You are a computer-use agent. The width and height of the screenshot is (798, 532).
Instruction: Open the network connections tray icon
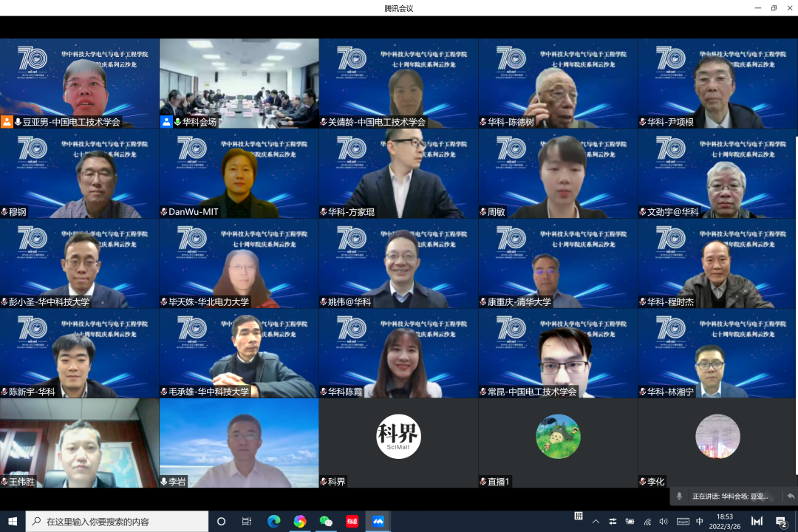click(x=647, y=522)
